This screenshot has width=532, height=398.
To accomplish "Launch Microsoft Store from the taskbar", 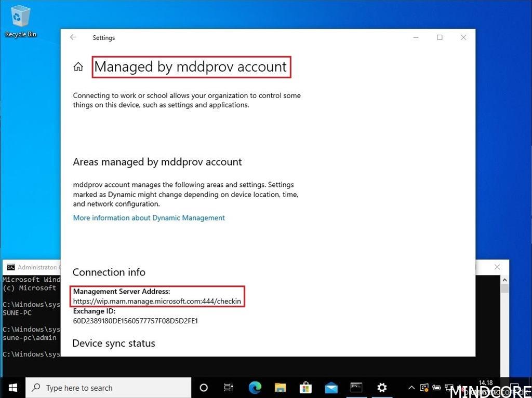I will click(x=305, y=388).
